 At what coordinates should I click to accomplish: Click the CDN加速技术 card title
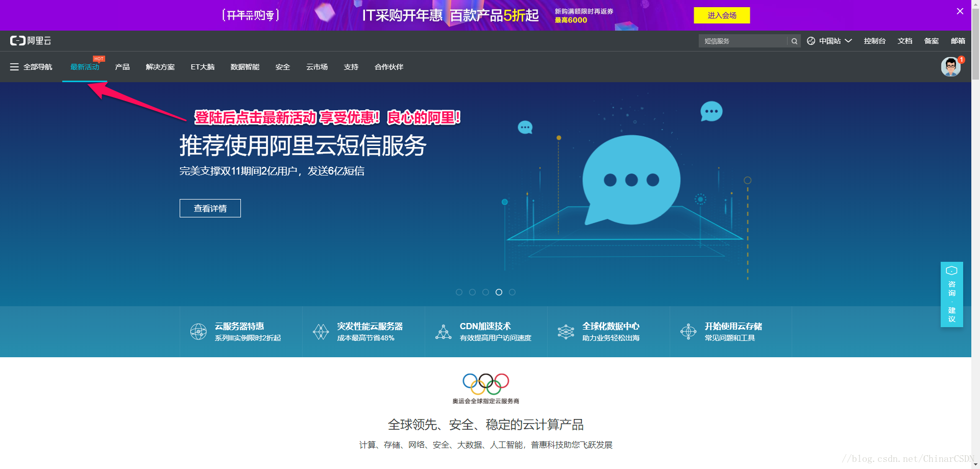(x=485, y=326)
